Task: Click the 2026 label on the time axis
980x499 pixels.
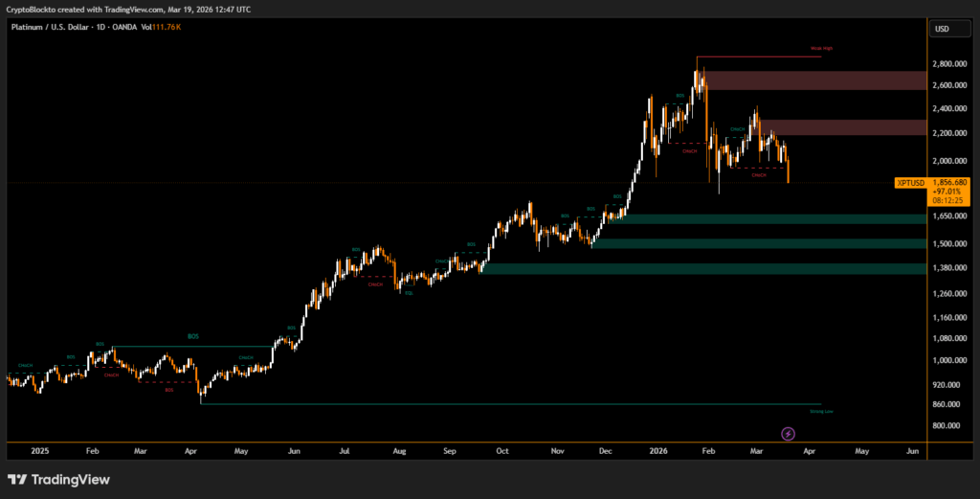Action: 657,449
